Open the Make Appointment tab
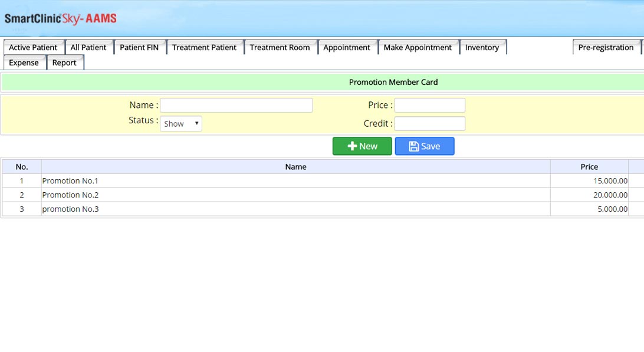The height and width of the screenshot is (352, 644). (418, 48)
